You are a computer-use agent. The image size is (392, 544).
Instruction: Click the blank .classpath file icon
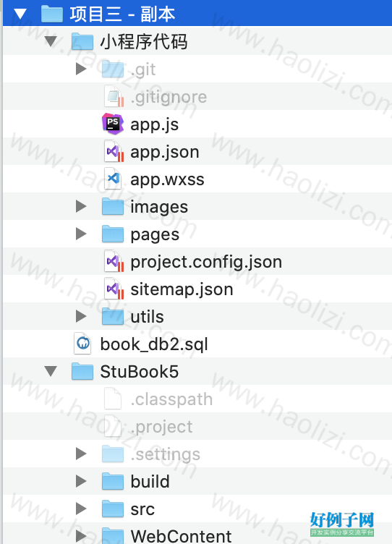[113, 399]
